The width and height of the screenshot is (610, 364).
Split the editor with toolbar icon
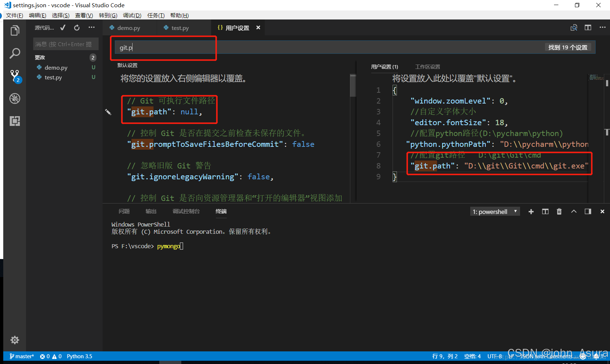[588, 28]
